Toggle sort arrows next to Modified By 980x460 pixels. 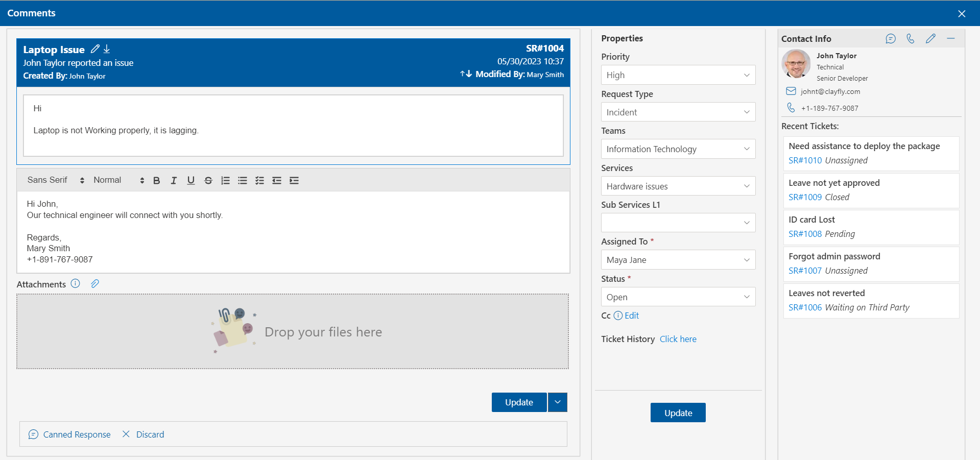[x=466, y=74]
